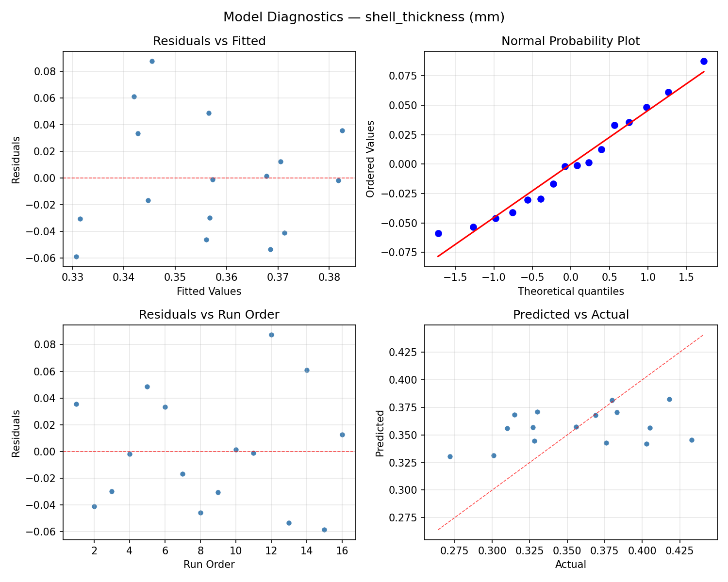Select the Predicted vs Actual title
The height and width of the screenshot is (582, 728).
pos(570,314)
